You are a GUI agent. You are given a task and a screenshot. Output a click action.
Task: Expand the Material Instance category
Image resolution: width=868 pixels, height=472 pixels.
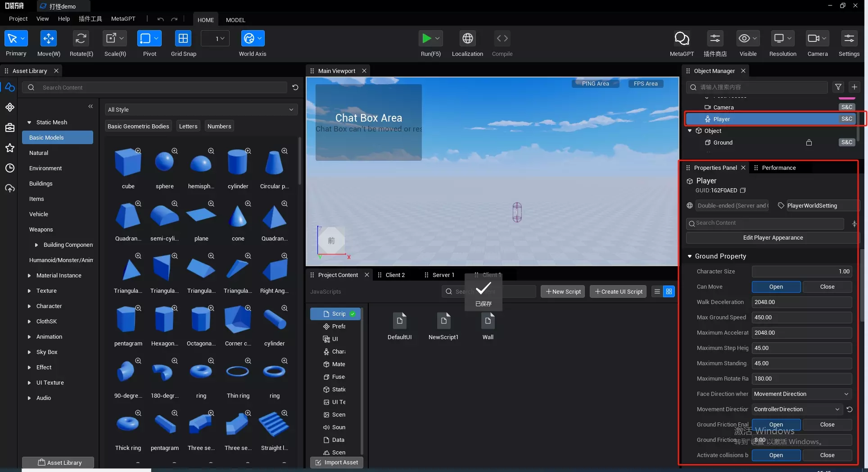(29, 276)
